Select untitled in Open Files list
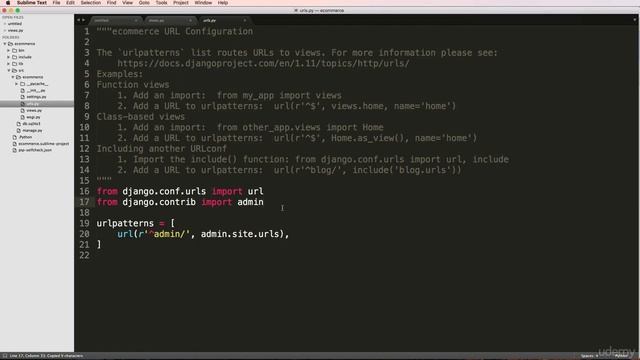The image size is (640, 360). click(x=15, y=24)
